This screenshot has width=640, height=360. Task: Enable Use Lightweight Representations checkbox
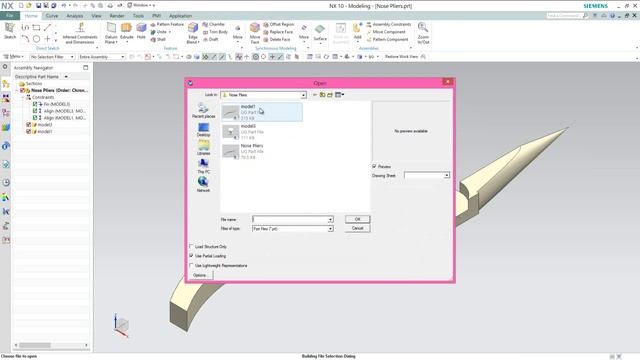(191, 266)
